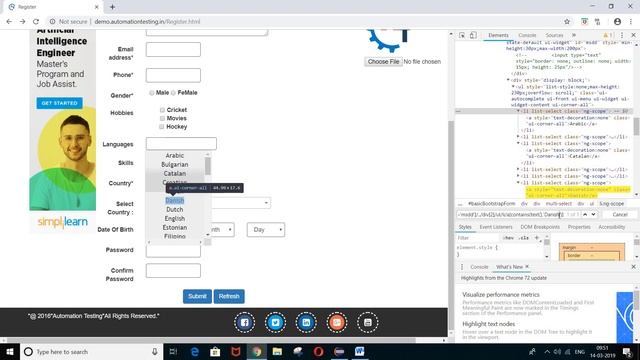Screen dimensions: 640x360
Task: Open Microsoft Store from the taskbar
Action: point(215,351)
